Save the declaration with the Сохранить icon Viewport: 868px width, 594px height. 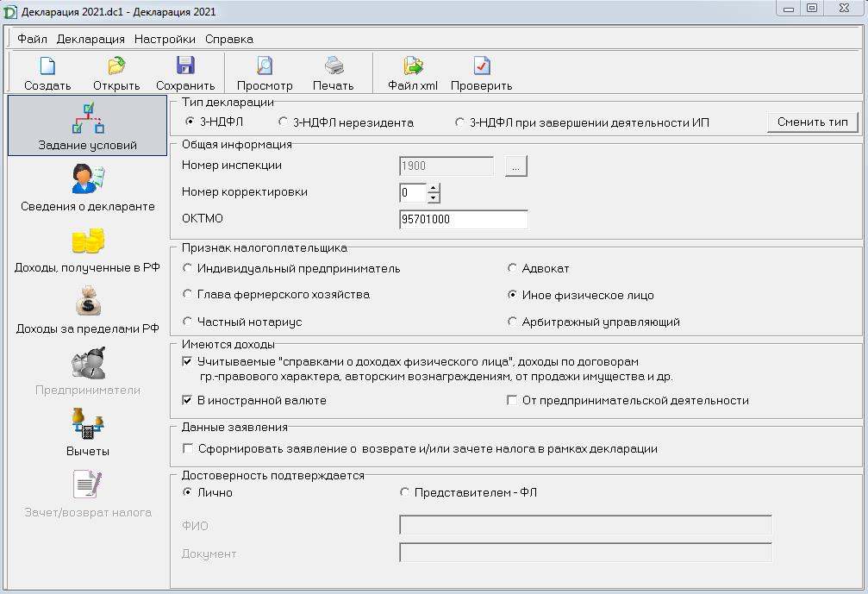[185, 66]
